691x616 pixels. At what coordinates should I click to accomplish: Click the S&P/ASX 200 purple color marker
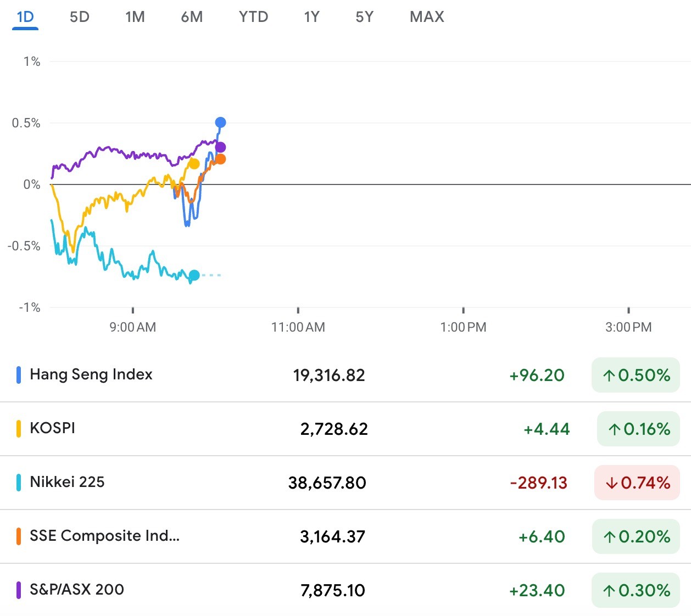pos(19,590)
